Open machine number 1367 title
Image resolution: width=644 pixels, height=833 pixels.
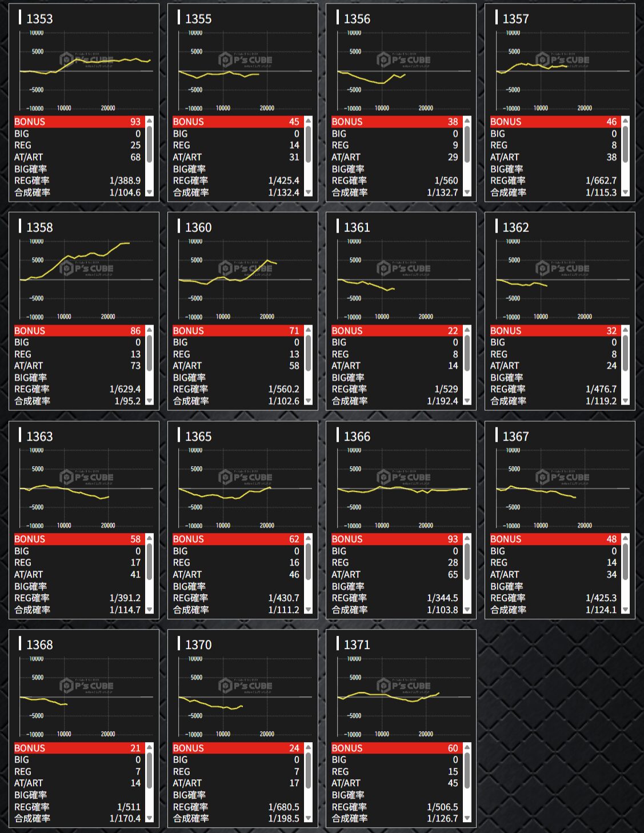515,436
